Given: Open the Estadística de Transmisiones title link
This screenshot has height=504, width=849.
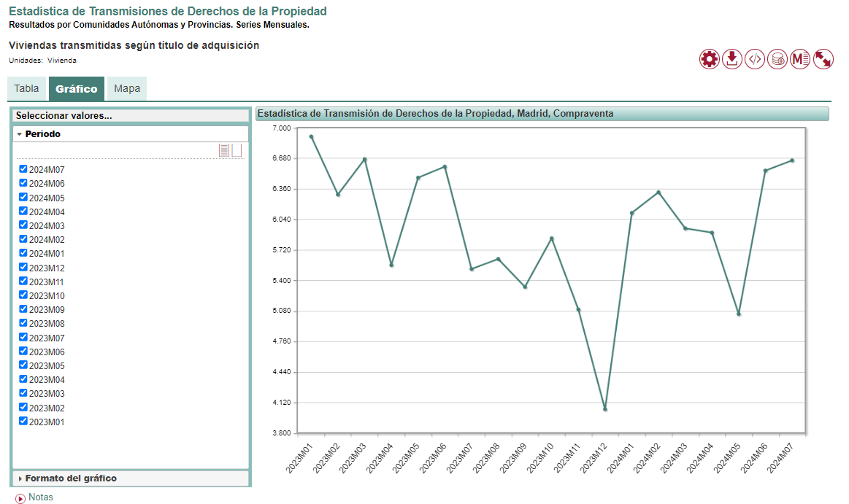Looking at the screenshot, I should coord(168,12).
